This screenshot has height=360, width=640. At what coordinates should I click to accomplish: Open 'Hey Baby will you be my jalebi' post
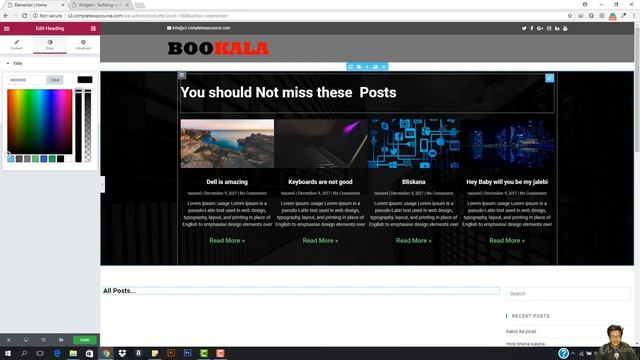pyautogui.click(x=507, y=182)
